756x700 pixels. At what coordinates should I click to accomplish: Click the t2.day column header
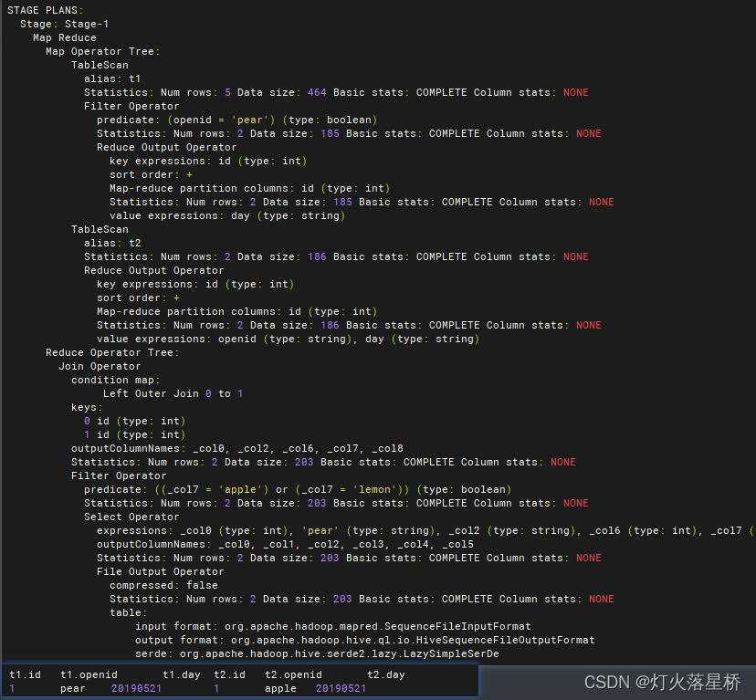click(385, 674)
